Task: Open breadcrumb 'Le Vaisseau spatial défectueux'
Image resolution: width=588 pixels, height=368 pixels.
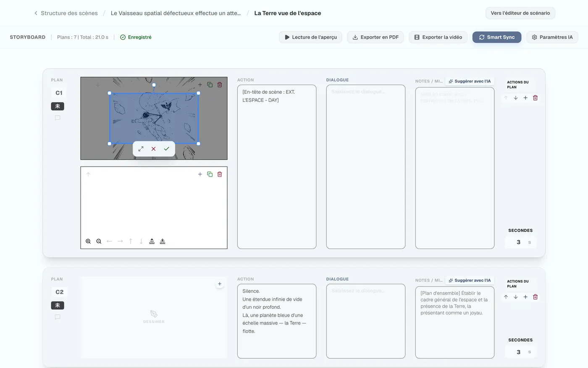Action: click(x=176, y=13)
